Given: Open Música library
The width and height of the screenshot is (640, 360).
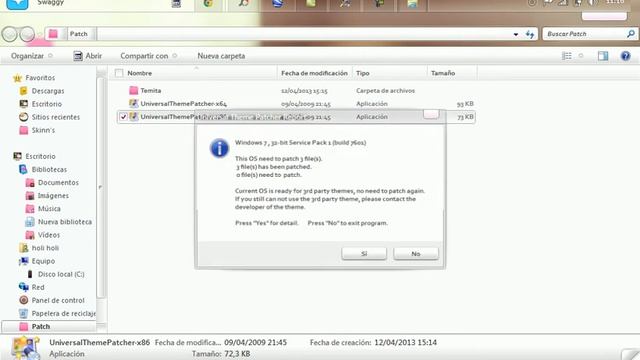Looking at the screenshot, I should click(49, 209).
